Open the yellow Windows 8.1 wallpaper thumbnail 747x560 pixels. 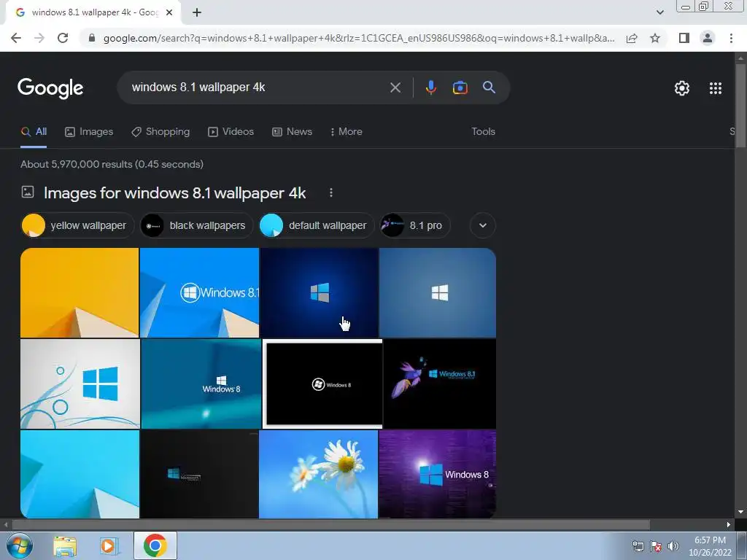[80, 292]
